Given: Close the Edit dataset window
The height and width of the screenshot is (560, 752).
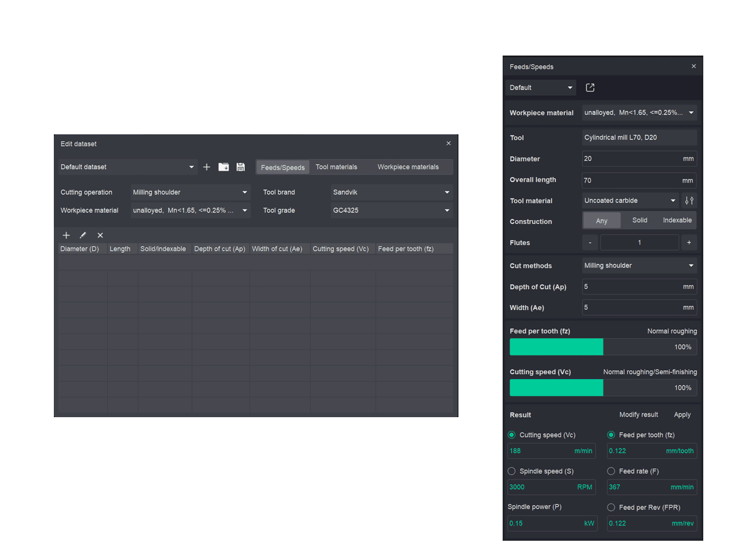Looking at the screenshot, I should point(448,143).
